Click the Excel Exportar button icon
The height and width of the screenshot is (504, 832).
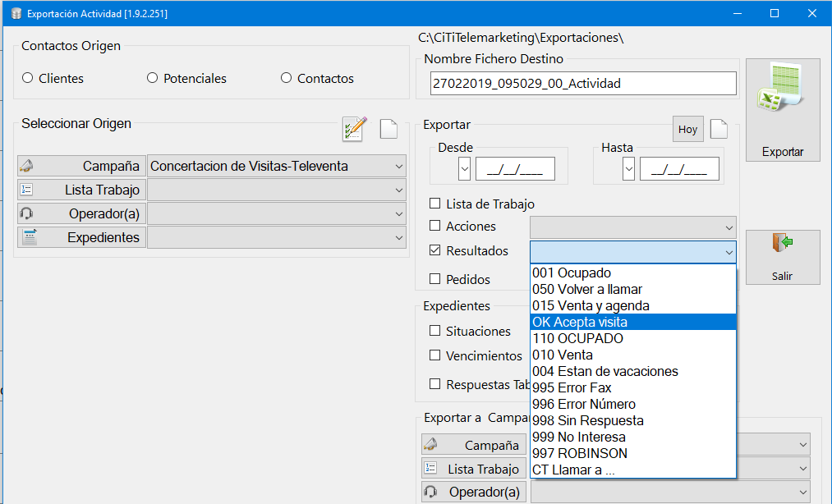coord(779,87)
